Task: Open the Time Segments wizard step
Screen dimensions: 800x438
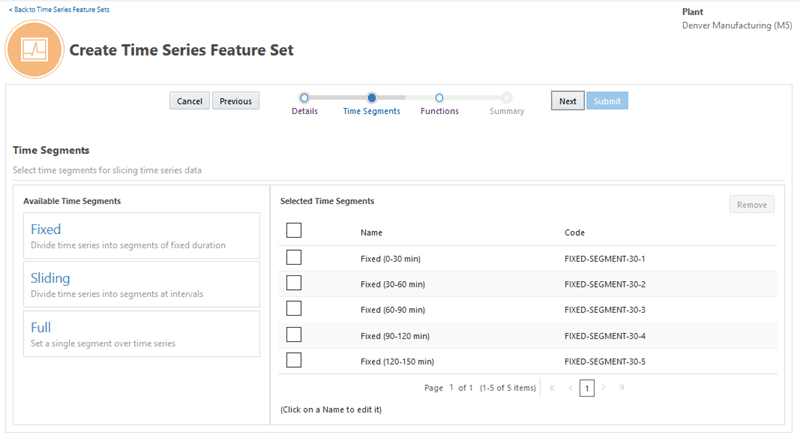Action: (371, 98)
